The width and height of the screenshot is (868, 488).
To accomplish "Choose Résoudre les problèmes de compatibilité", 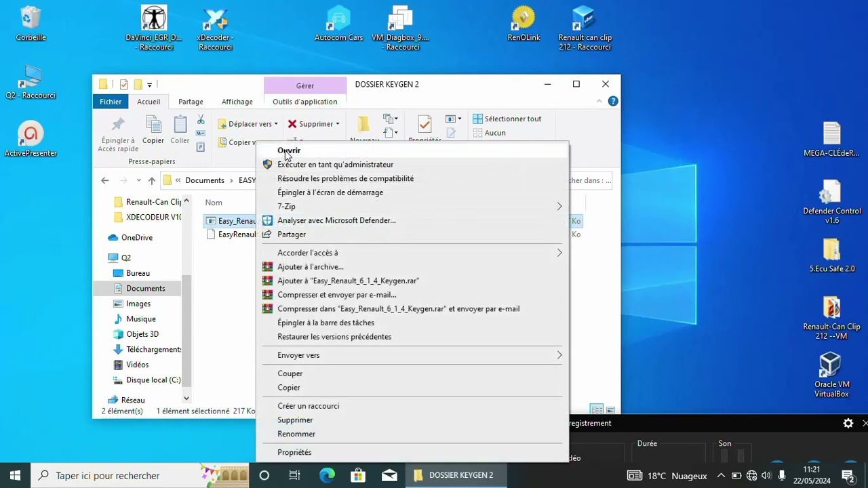I will tap(412, 179).
